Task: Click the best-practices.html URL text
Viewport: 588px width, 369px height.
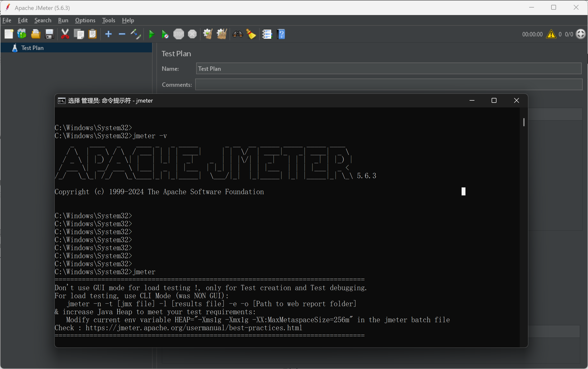Action: tap(194, 328)
